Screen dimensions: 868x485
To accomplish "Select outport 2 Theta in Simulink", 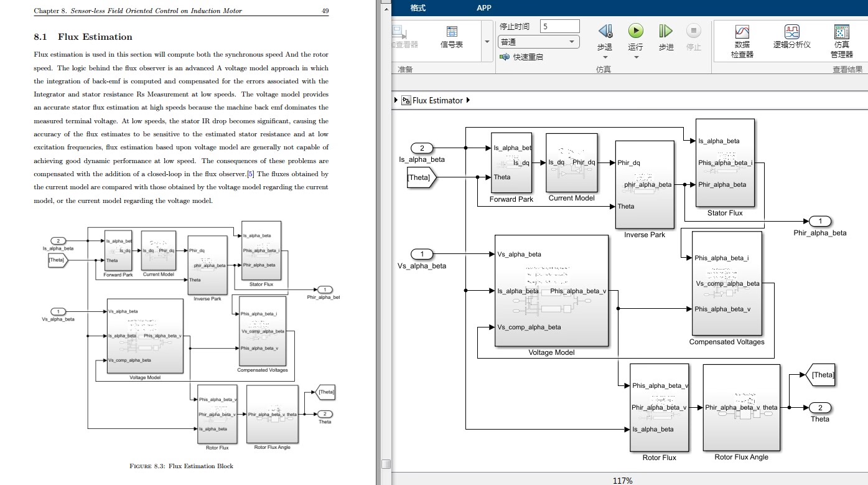I will [x=820, y=408].
